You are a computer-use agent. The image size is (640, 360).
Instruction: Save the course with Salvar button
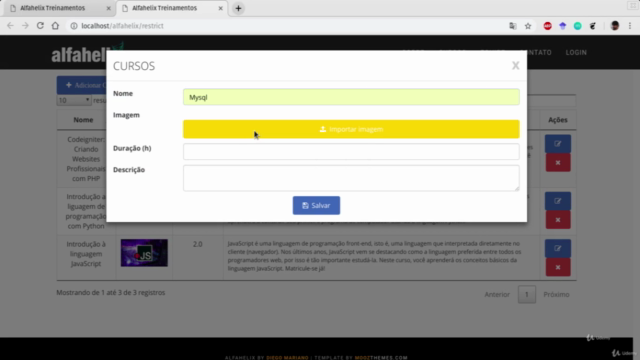click(316, 205)
